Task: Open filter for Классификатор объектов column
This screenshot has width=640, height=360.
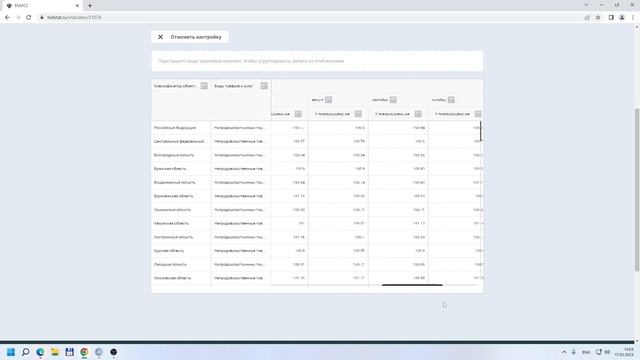Action: 204,86
